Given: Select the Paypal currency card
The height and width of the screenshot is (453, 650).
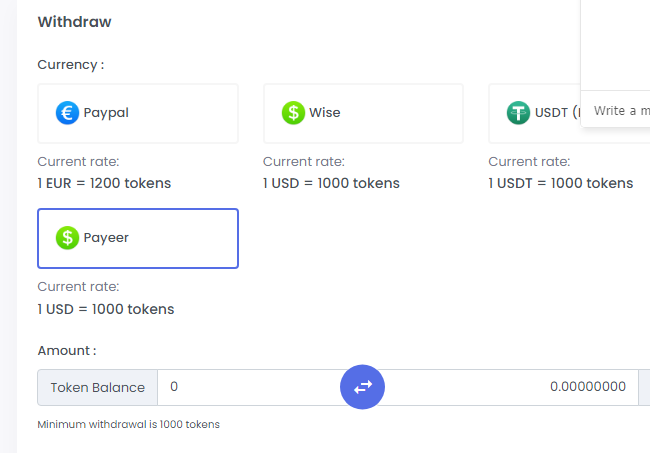Looking at the screenshot, I should [138, 113].
